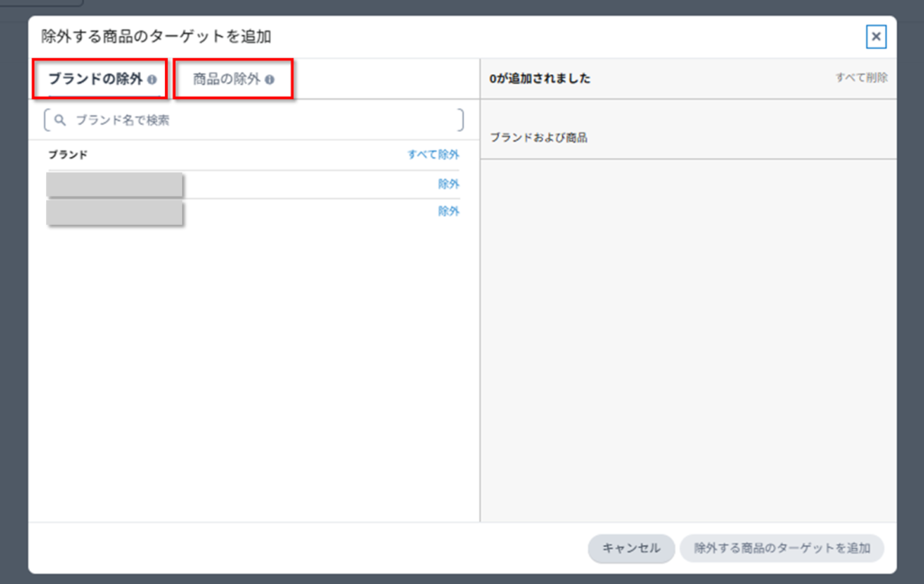Select the first redacted brand name
Viewport: 924px width, 584px height.
point(115,185)
